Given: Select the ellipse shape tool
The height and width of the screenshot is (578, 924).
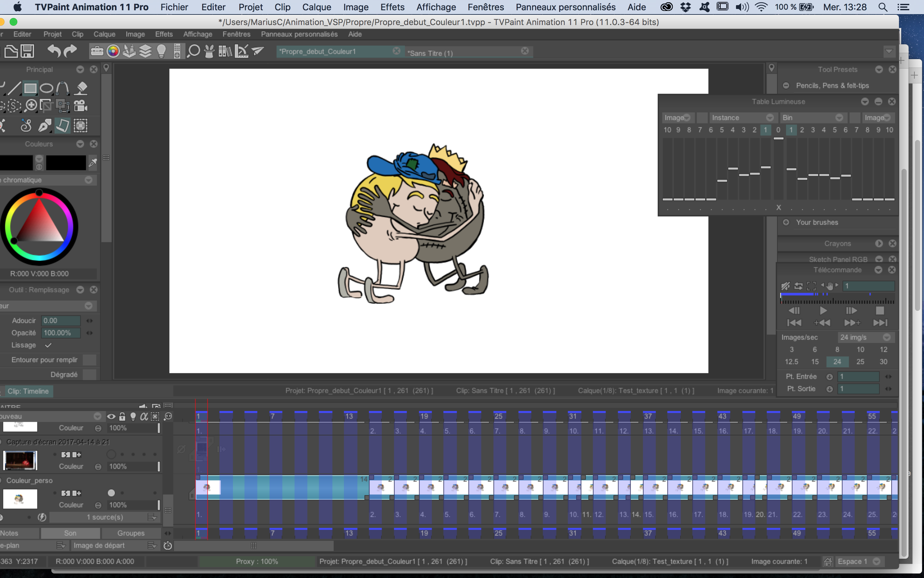Looking at the screenshot, I should tap(47, 88).
